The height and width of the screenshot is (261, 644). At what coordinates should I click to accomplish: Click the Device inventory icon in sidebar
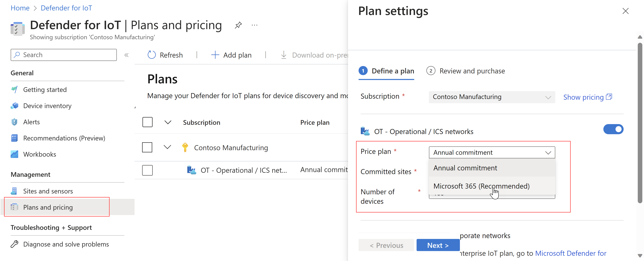click(14, 105)
